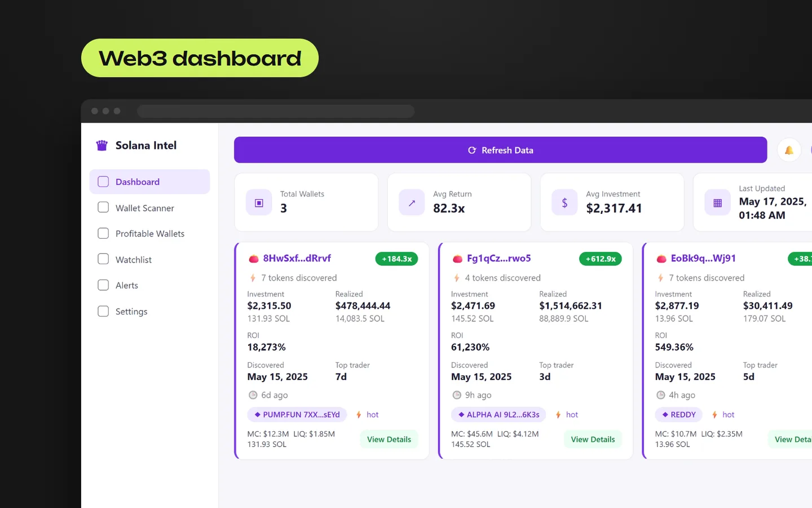Viewport: 812px width, 508px height.
Task: Click the +612.9x green return badge
Action: click(x=601, y=259)
